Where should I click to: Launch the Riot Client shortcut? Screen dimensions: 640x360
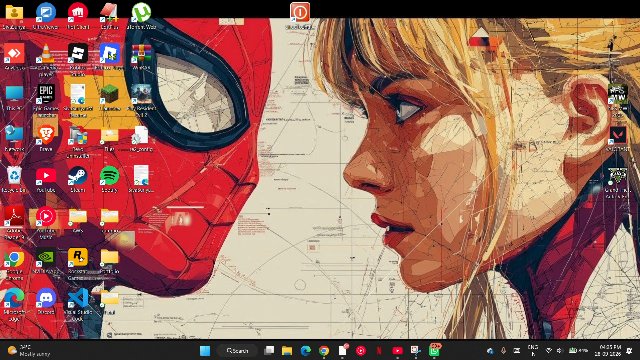pyautogui.click(x=78, y=13)
